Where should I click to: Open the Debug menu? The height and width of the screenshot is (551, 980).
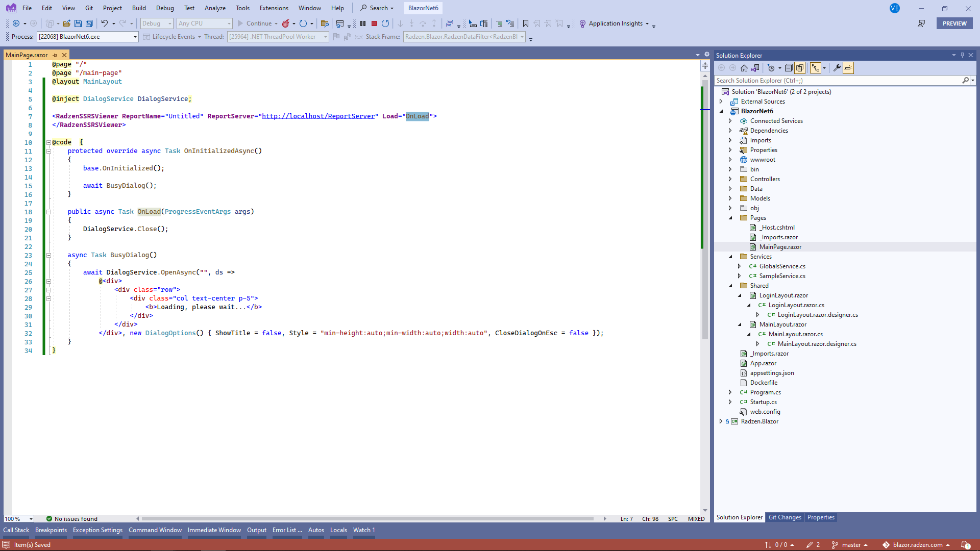165,8
